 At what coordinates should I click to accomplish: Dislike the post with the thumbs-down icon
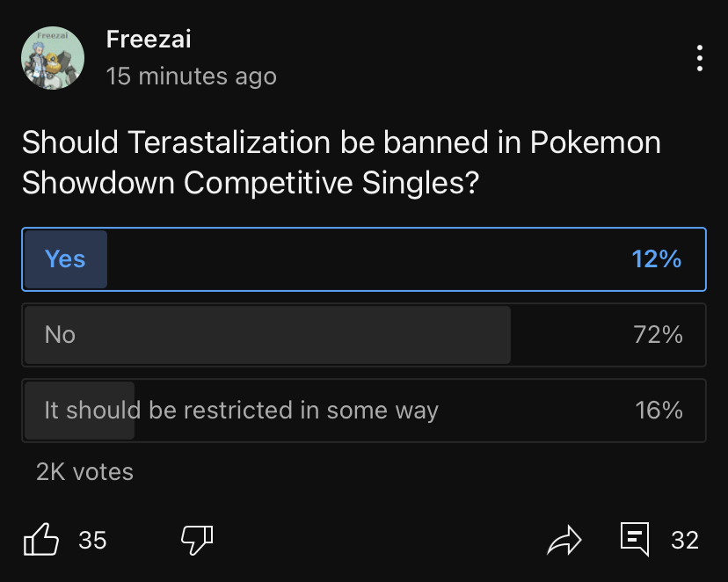pos(197,539)
